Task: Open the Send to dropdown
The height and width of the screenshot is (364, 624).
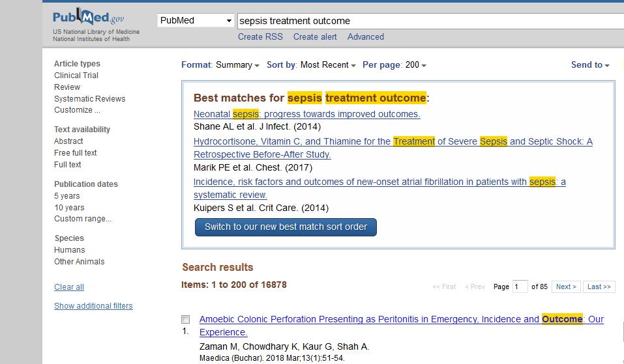Action: click(x=590, y=64)
